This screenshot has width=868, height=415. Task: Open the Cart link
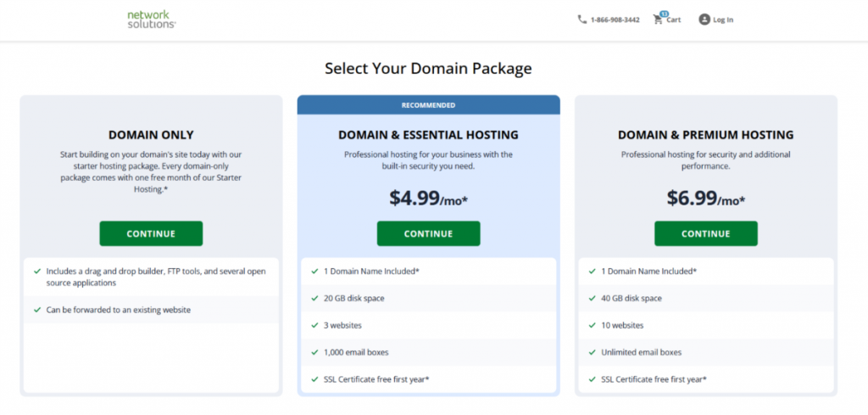click(673, 20)
